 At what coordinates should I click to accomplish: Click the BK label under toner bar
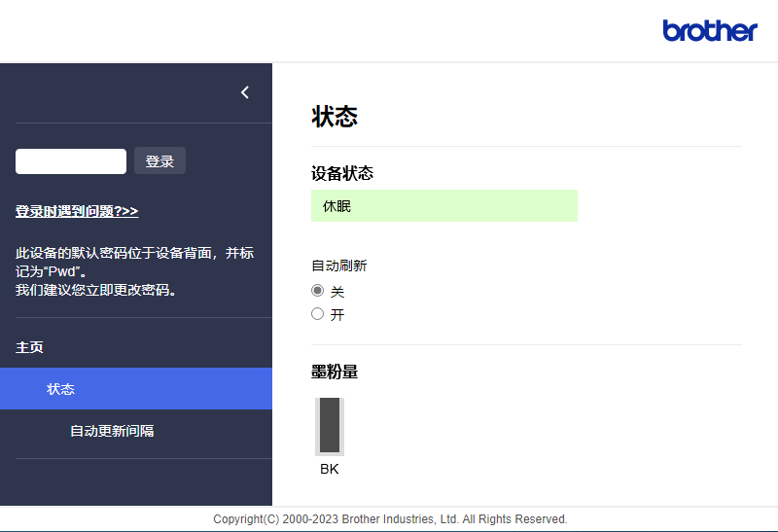coord(330,469)
